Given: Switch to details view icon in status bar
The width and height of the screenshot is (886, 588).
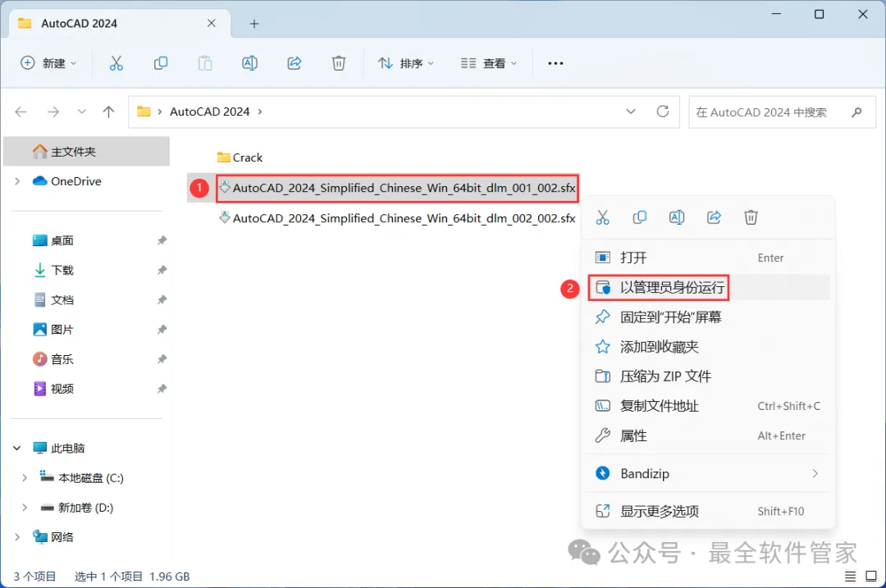Looking at the screenshot, I should (851, 577).
